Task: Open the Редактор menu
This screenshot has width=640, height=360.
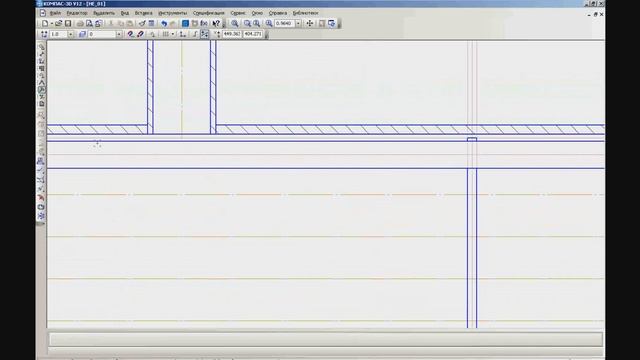Action: pos(77,13)
